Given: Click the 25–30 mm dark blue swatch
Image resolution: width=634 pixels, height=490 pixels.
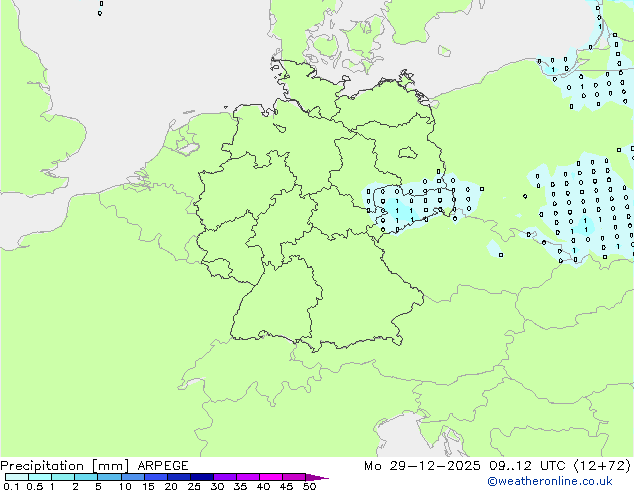Looking at the screenshot, I should (202, 477).
